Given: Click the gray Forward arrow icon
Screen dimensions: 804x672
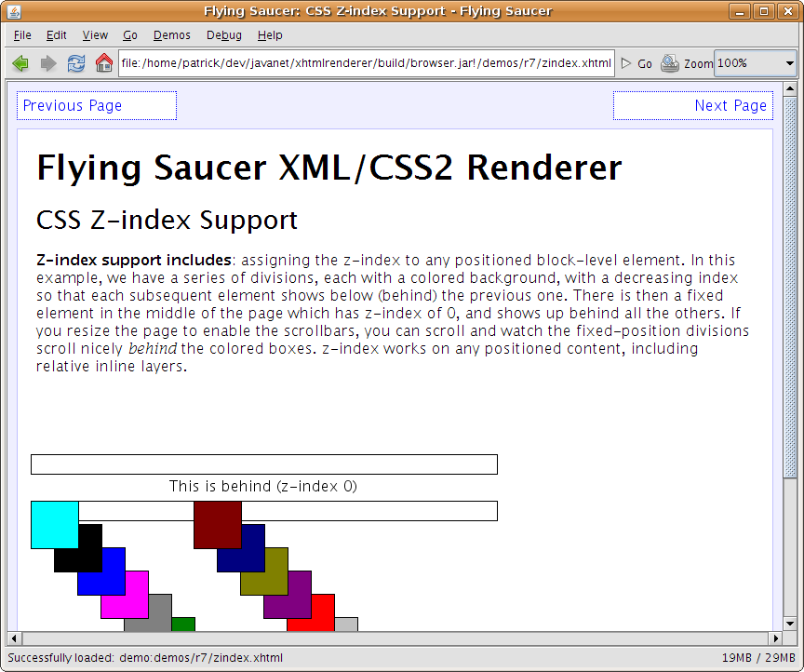Looking at the screenshot, I should pos(48,63).
